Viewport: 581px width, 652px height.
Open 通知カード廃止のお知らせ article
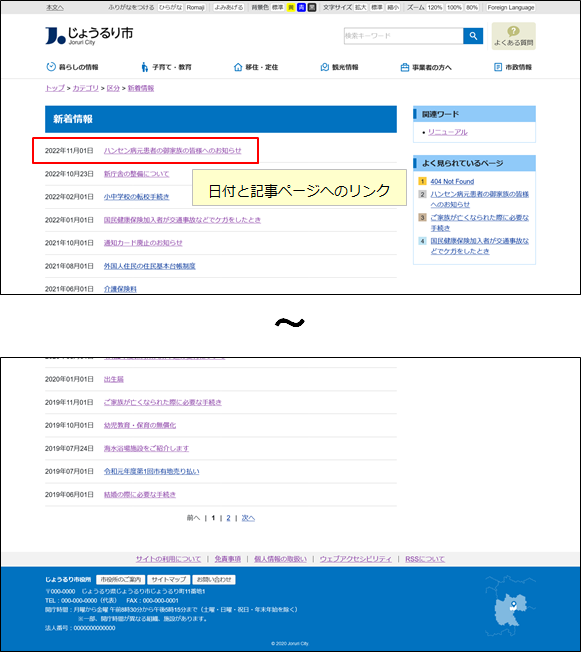143,243
